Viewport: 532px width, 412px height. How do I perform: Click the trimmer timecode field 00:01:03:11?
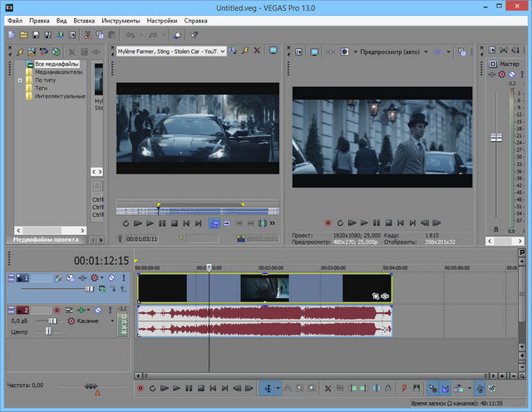pos(142,238)
